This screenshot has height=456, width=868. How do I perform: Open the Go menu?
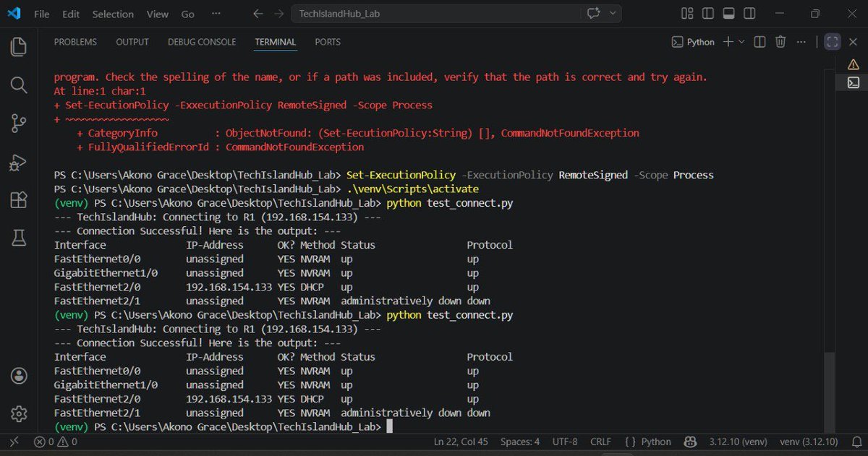[188, 14]
